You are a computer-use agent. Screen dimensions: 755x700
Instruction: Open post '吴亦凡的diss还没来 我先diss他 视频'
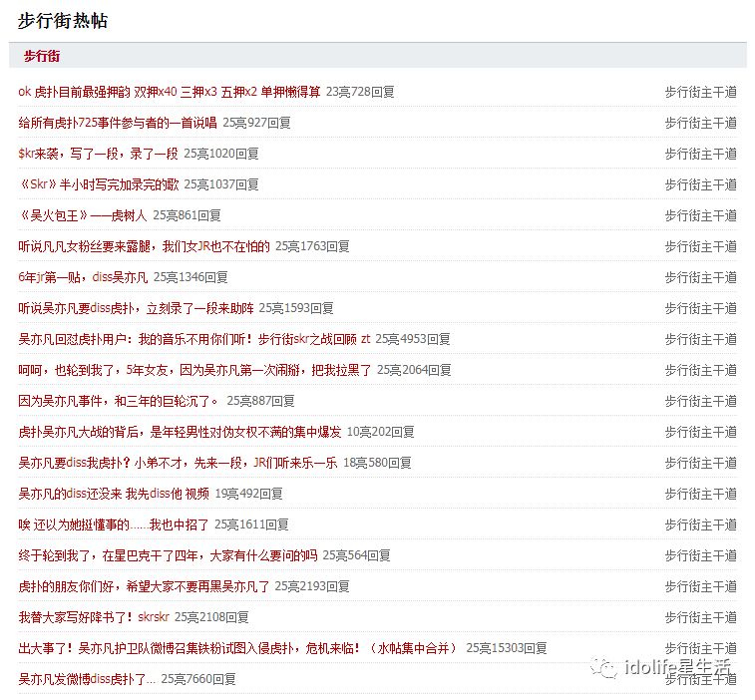(114, 494)
